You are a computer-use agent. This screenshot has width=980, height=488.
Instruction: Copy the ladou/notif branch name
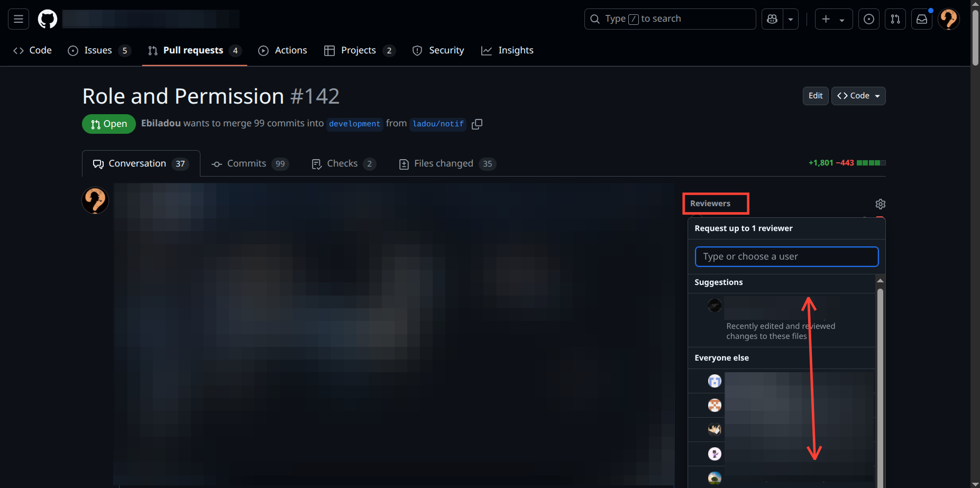click(x=477, y=124)
